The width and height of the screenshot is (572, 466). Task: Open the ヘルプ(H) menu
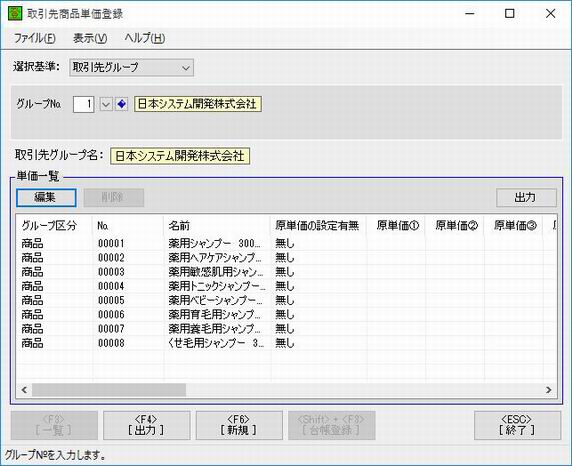point(144,38)
